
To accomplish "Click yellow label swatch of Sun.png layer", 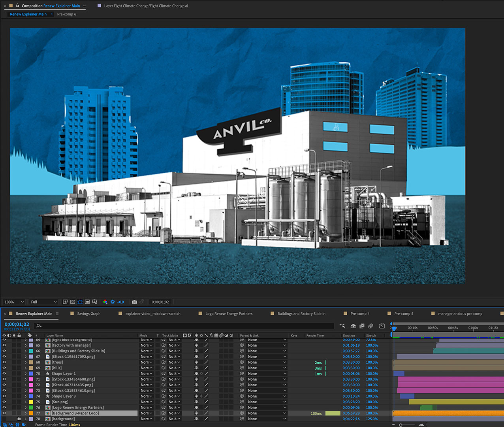I will click(31, 402).
